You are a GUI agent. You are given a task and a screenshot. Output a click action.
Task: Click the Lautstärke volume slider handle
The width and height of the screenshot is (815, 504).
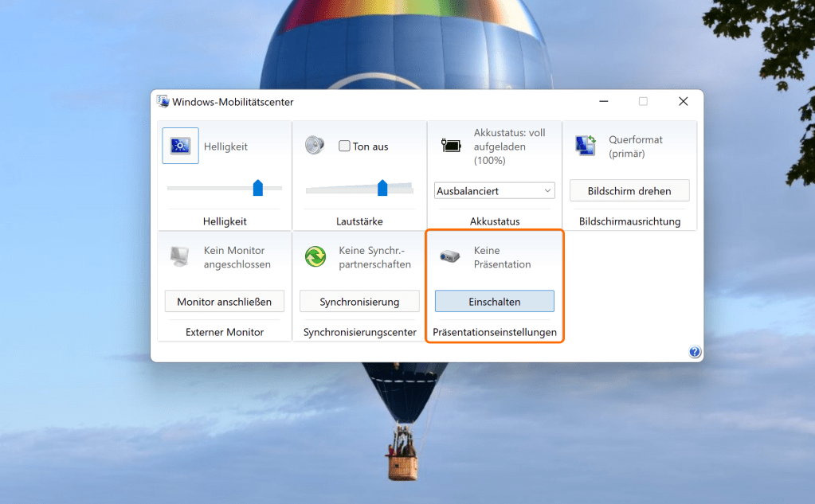tap(382, 188)
